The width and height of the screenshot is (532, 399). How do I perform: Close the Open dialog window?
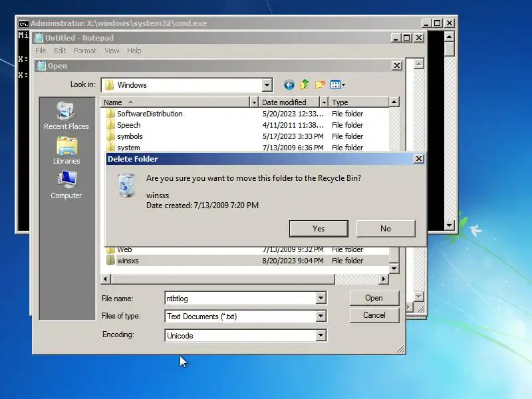tap(396, 66)
